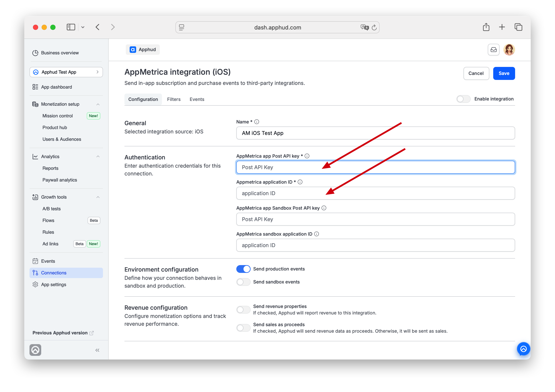
Task: Show info for AppMetrica app Post API key
Action: 307,156
